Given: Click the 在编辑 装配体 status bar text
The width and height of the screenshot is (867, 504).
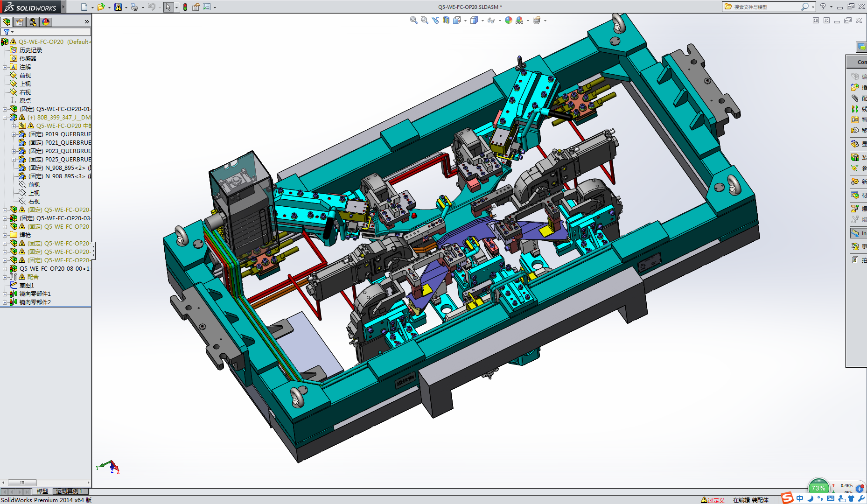Looking at the screenshot, I should tap(750, 500).
